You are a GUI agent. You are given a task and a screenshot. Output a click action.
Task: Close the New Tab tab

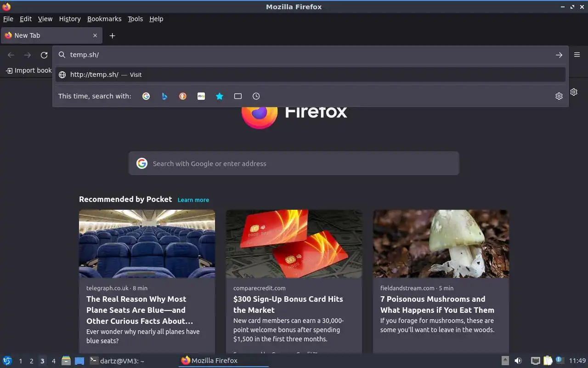pyautogui.click(x=95, y=35)
